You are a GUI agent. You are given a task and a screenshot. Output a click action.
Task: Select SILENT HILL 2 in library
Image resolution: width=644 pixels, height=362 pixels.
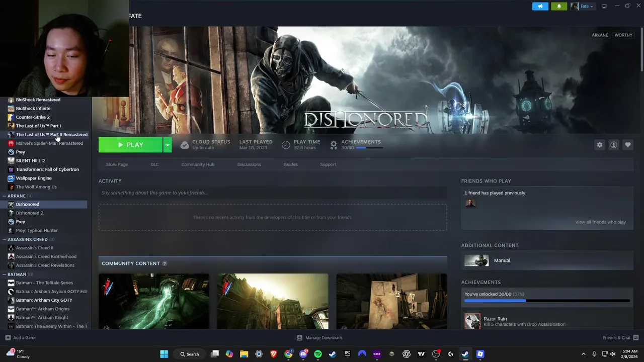pos(30,160)
